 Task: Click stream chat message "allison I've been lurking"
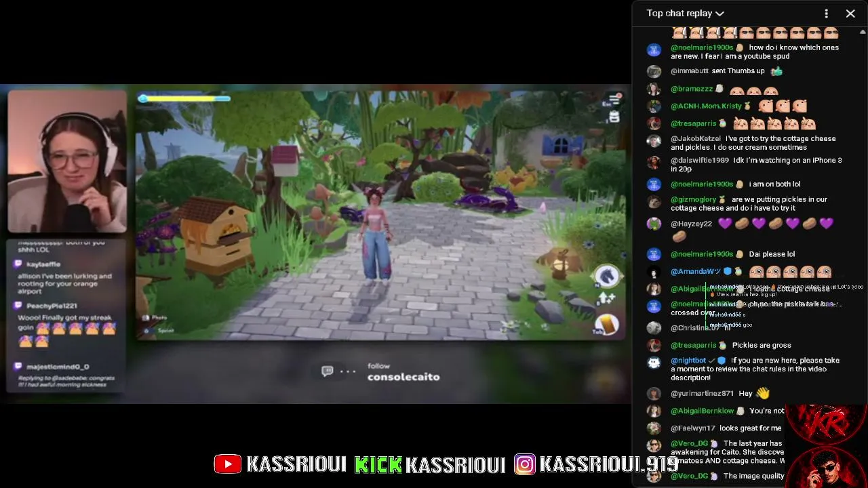65,284
